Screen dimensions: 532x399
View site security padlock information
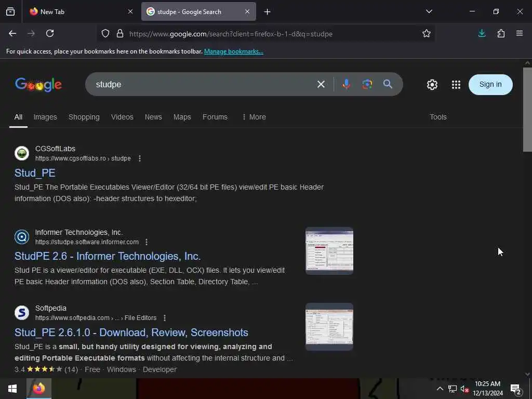120,34
